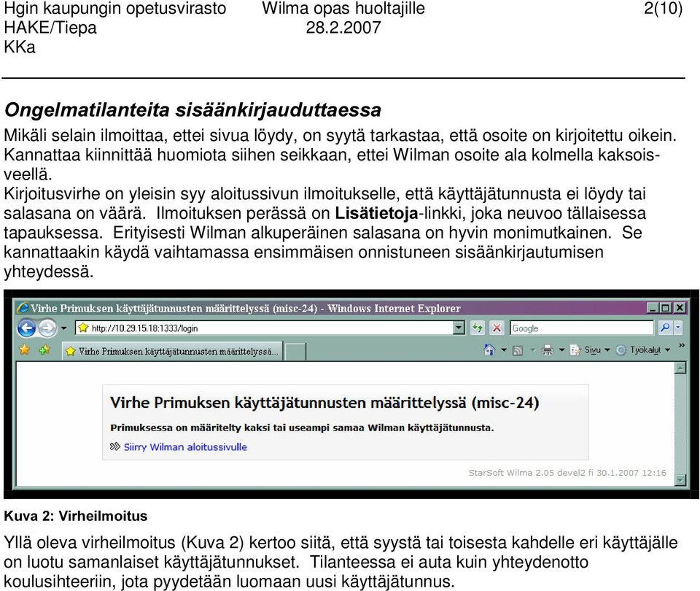Open search provider options dropdown arrow
The width and height of the screenshot is (700, 591).
coord(677,328)
